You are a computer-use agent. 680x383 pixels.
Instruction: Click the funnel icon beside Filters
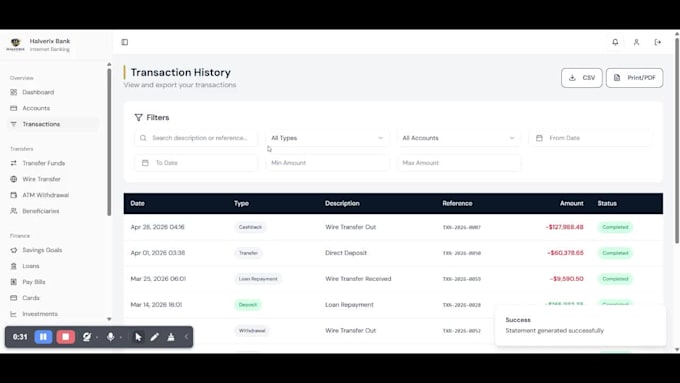coord(138,118)
